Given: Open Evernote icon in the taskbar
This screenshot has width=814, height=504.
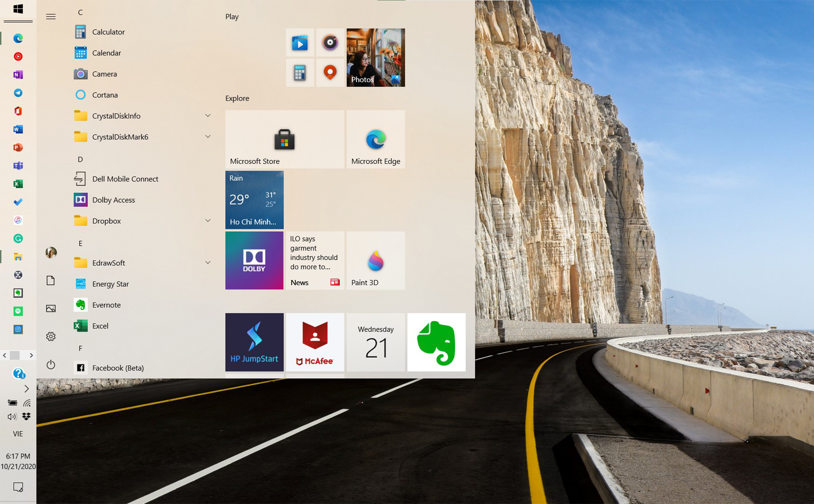Looking at the screenshot, I should pos(18,293).
